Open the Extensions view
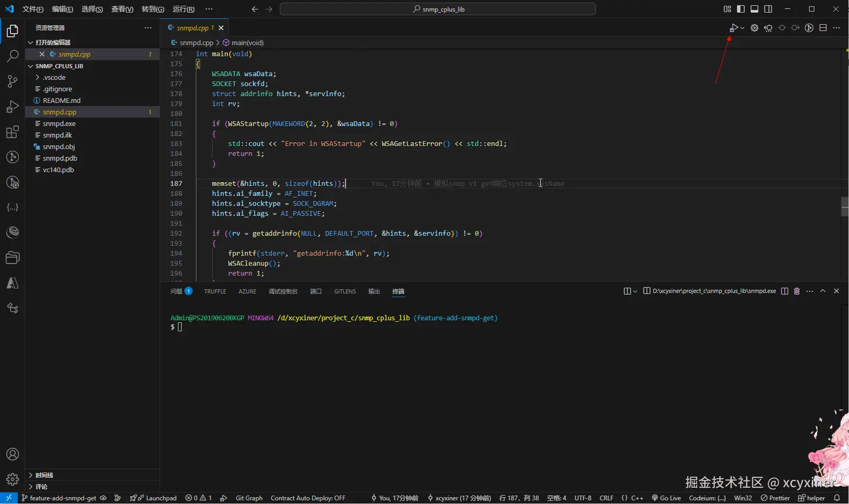 pos(13,132)
